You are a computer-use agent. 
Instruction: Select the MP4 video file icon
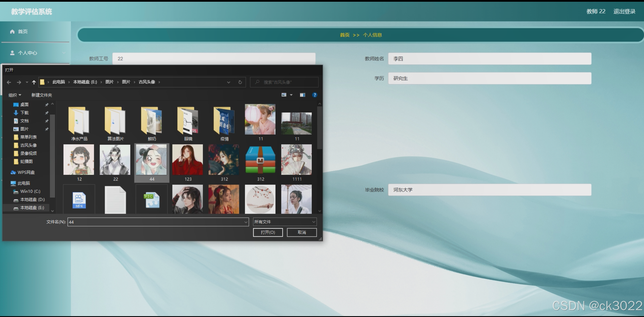79,200
